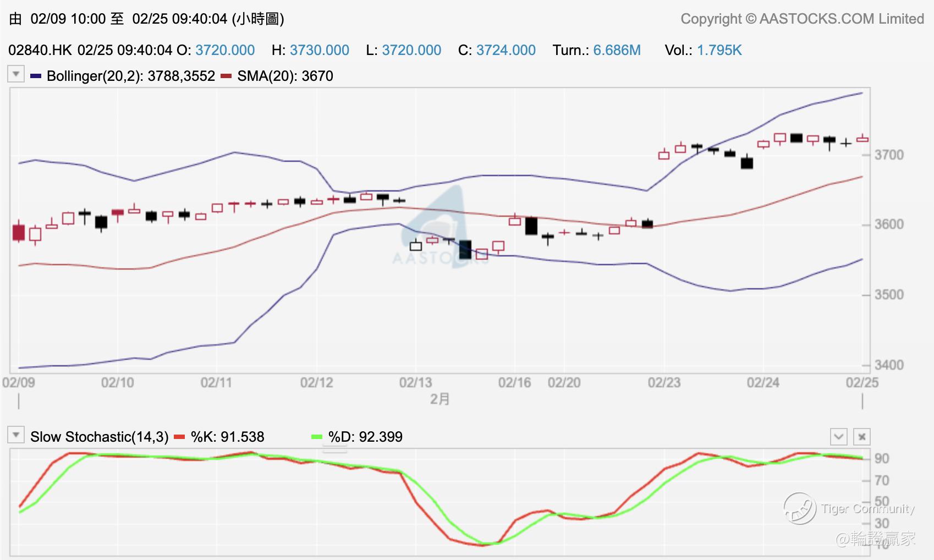Viewport: 934px width, 560px height.
Task: Click the volume value 1.795K
Action: coord(719,50)
